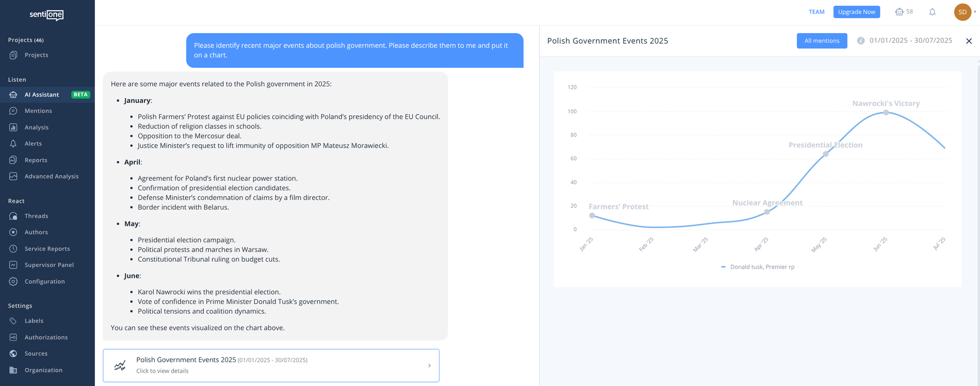980x386 pixels.
Task: Click the Upgrade Now button
Action: pos(856,12)
